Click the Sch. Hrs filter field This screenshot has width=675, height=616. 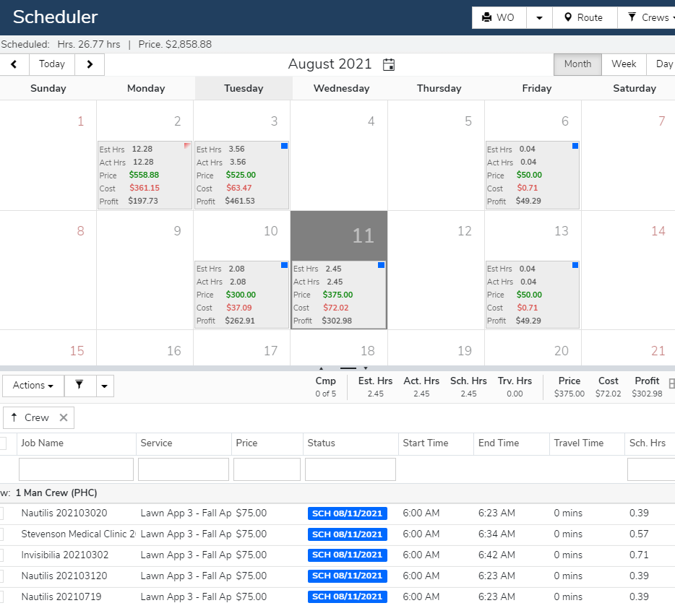pyautogui.click(x=651, y=469)
